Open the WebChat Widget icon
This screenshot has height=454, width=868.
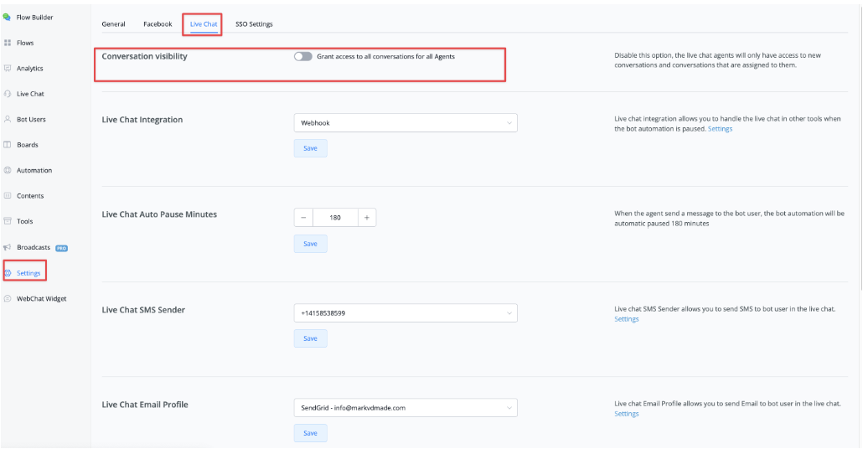pyautogui.click(x=8, y=298)
